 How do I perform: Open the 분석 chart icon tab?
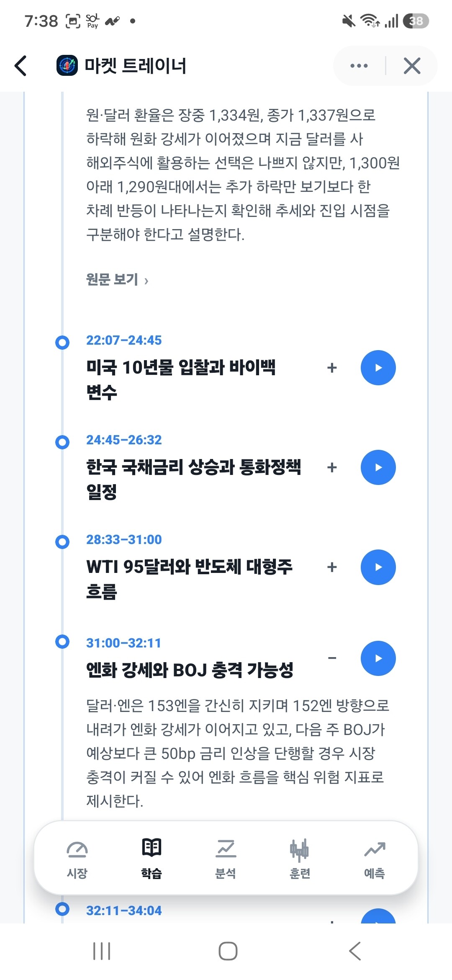click(226, 859)
